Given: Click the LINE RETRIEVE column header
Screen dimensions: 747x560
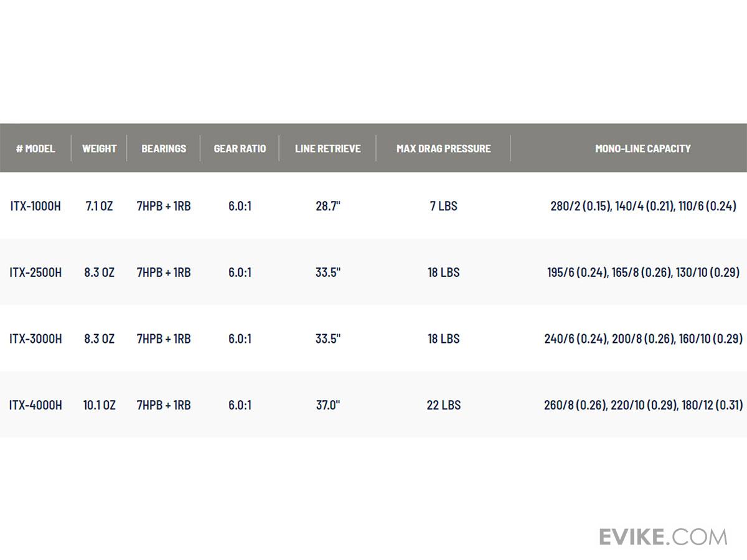Looking at the screenshot, I should [x=327, y=148].
